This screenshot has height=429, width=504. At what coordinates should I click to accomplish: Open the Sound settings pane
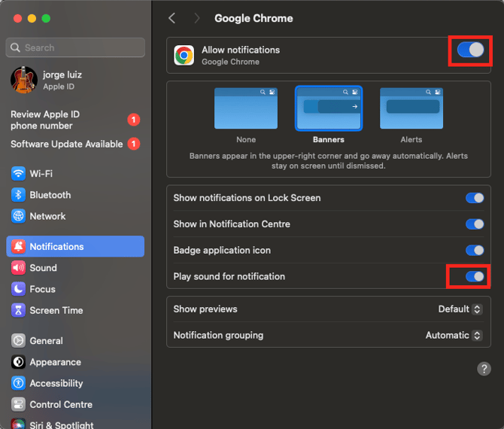(75, 268)
